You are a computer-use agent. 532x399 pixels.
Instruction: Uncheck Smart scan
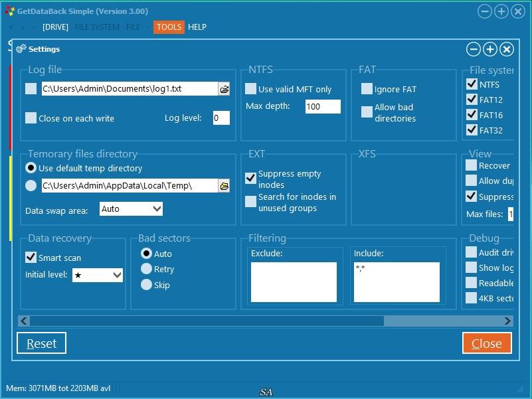pos(31,258)
